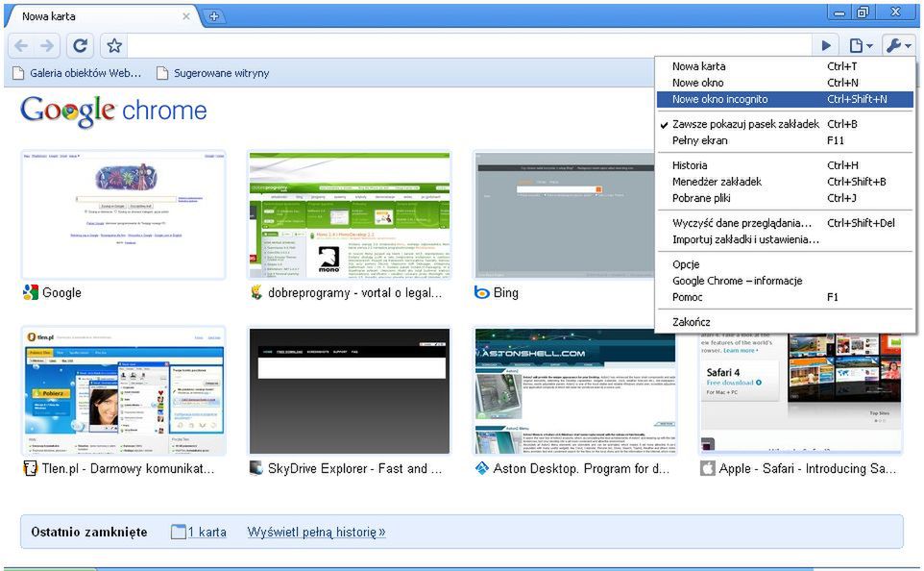Screen dimensions: 924x571
Task: Click Apple - Safari - Introducing title
Action: coord(808,468)
